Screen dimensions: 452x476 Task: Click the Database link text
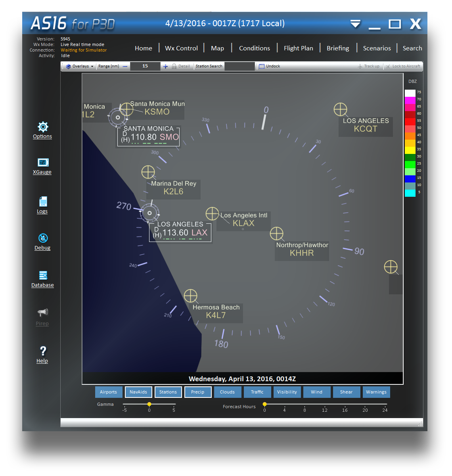(42, 285)
